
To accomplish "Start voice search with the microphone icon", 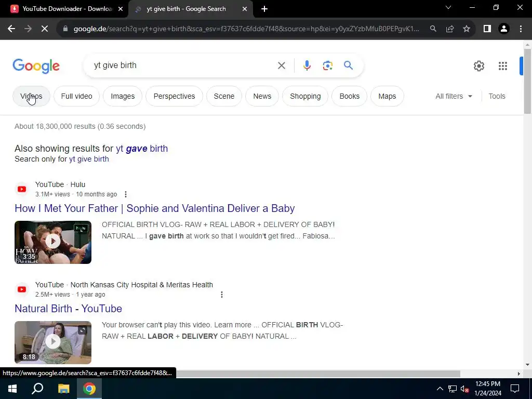I will click(307, 65).
